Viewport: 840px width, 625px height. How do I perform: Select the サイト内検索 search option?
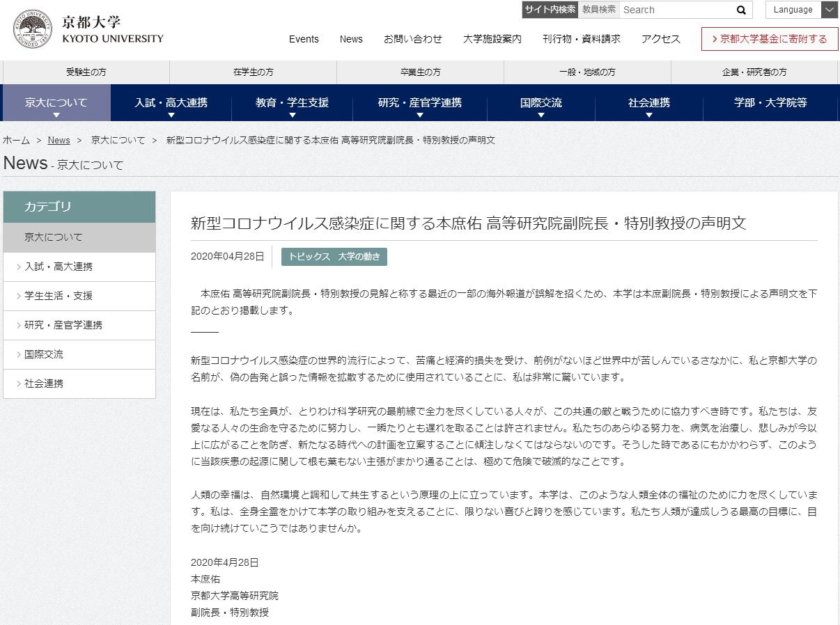pos(550,10)
